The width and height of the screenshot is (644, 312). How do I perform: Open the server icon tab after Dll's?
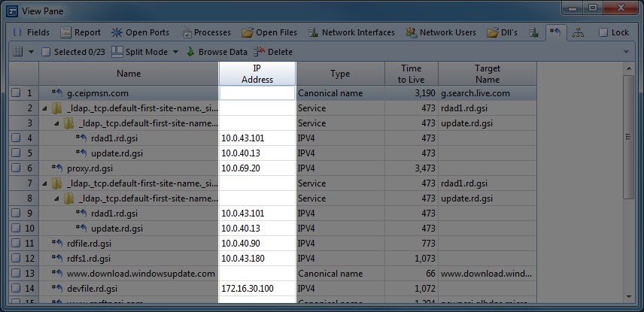pos(533,32)
